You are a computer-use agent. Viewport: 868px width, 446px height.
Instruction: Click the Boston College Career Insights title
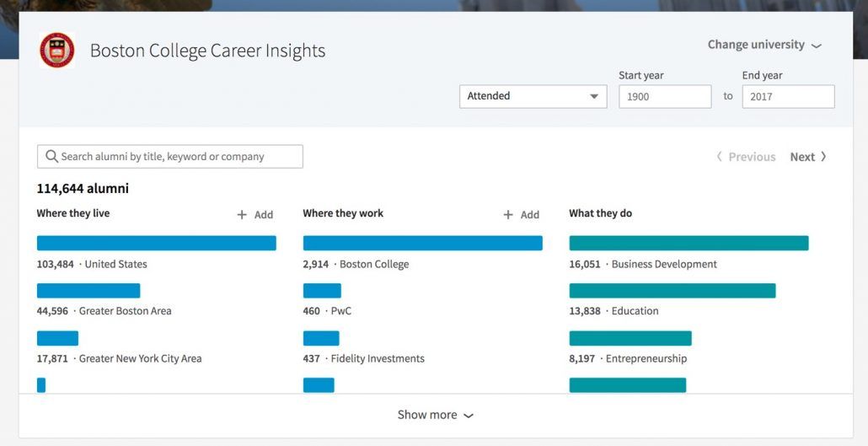click(207, 51)
